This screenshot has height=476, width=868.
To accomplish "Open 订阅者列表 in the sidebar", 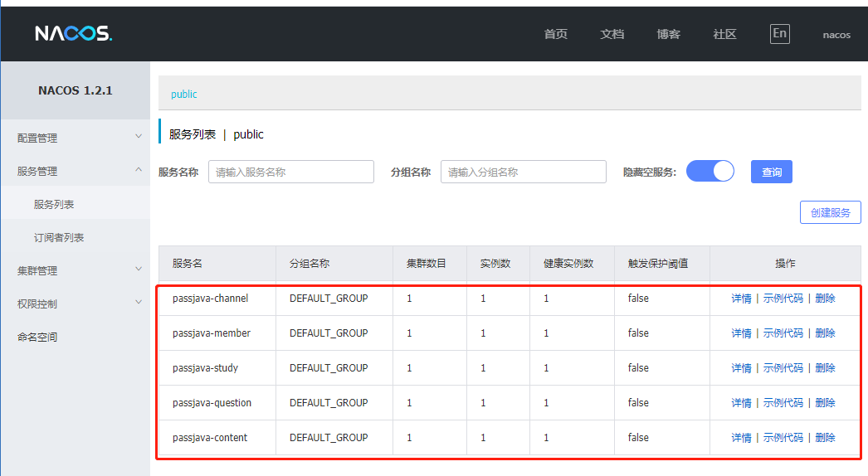I will click(59, 237).
